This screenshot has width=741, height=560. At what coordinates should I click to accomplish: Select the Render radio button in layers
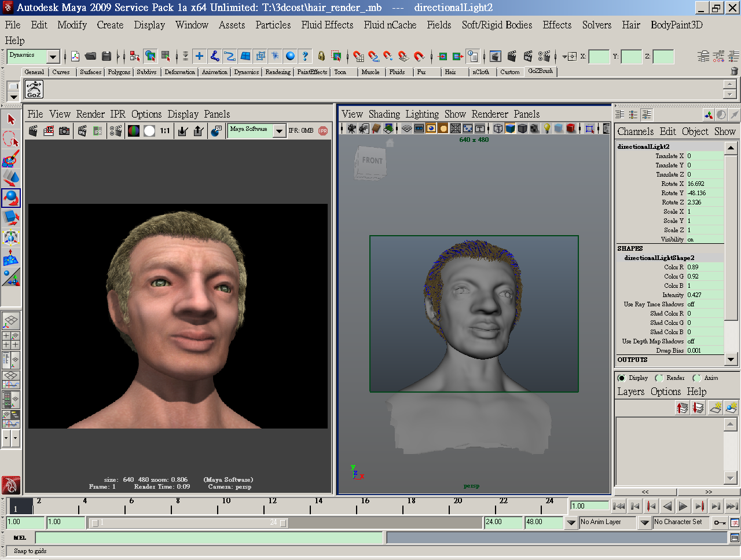[659, 378]
